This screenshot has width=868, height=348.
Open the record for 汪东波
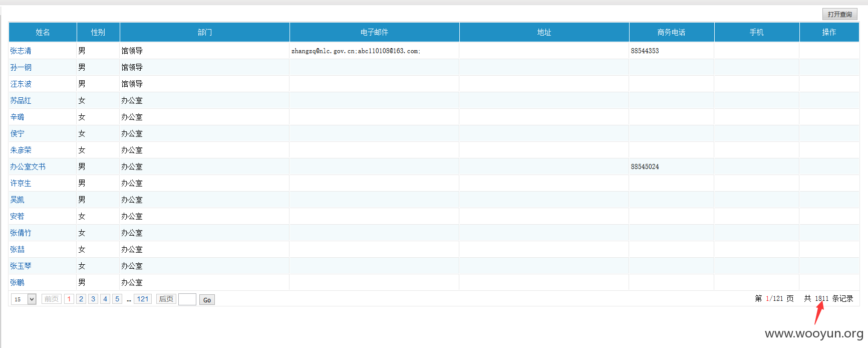[x=21, y=84]
